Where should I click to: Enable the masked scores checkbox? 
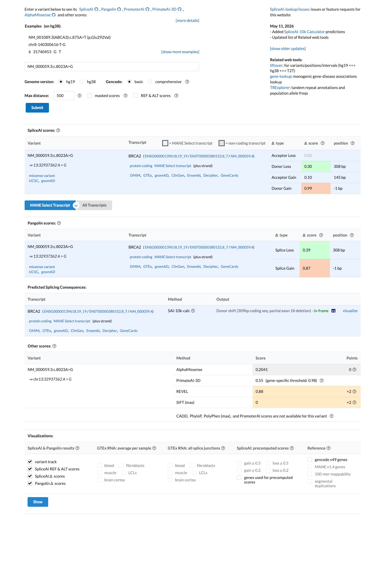pyautogui.click(x=90, y=96)
